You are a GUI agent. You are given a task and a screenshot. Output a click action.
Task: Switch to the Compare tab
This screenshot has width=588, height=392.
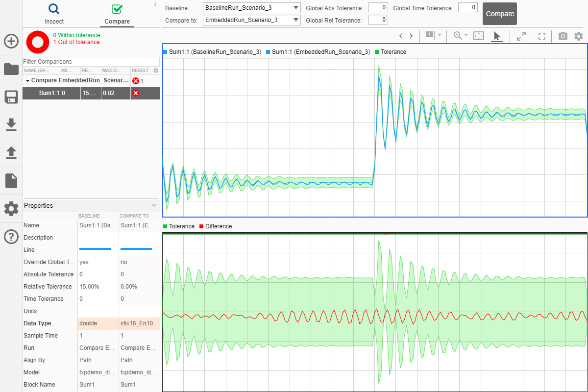click(x=117, y=15)
